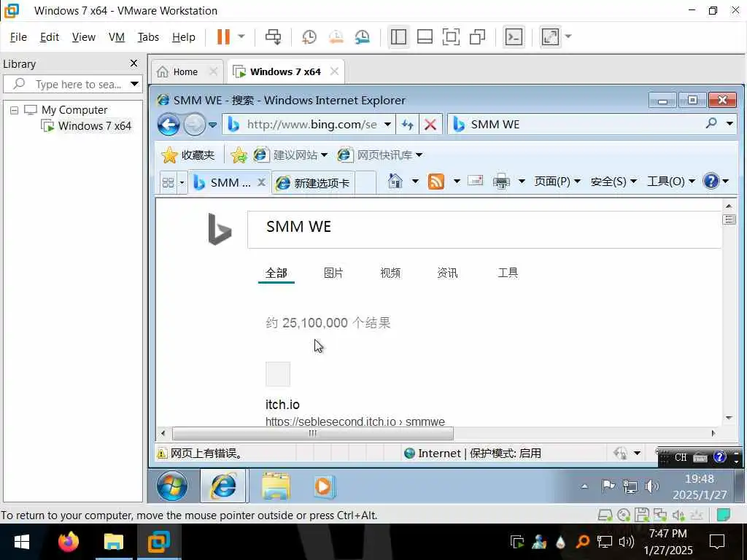Image resolution: width=747 pixels, height=560 pixels.
Task: Open the File menu
Action: tap(18, 36)
